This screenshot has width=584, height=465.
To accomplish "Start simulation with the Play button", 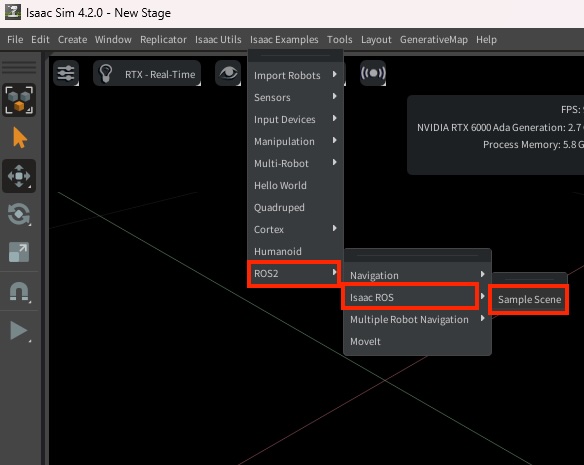I will [x=19, y=331].
